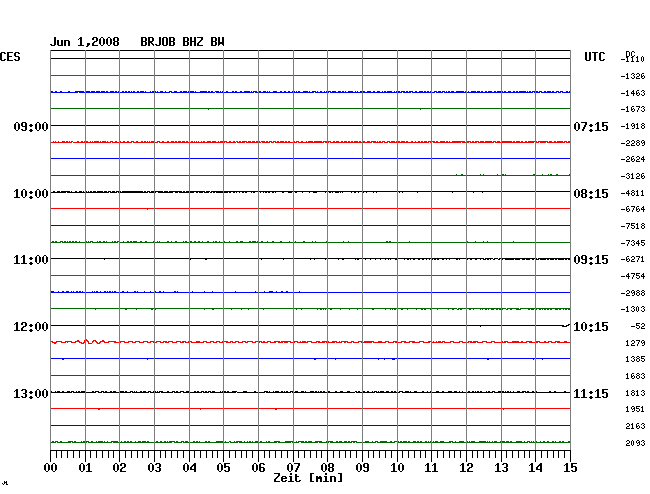Image resolution: width=650 pixels, height=494 pixels.
Task: Click the DC offset value -2624
Action: (x=633, y=160)
